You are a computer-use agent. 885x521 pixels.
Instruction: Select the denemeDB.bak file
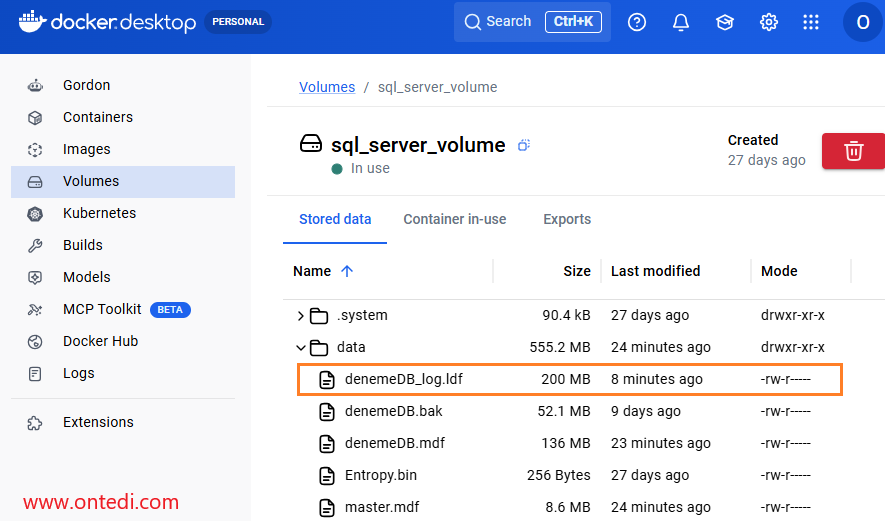tap(393, 411)
